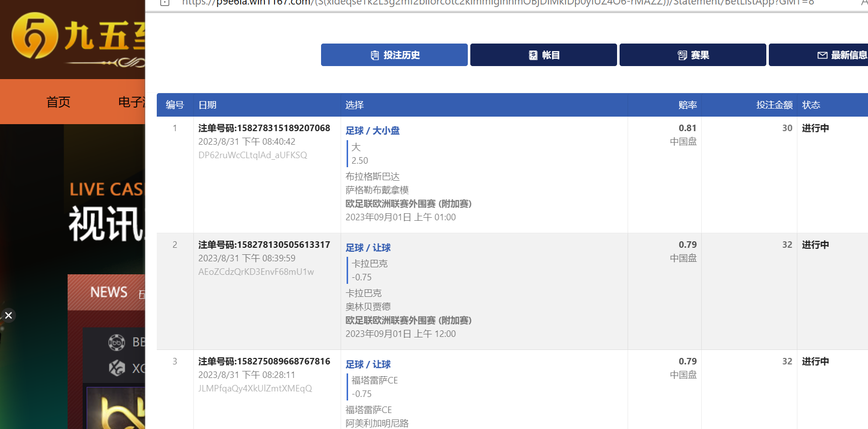
Task: Open 足球 / 让球 link for 福塔雷萨CE
Action: point(368,364)
